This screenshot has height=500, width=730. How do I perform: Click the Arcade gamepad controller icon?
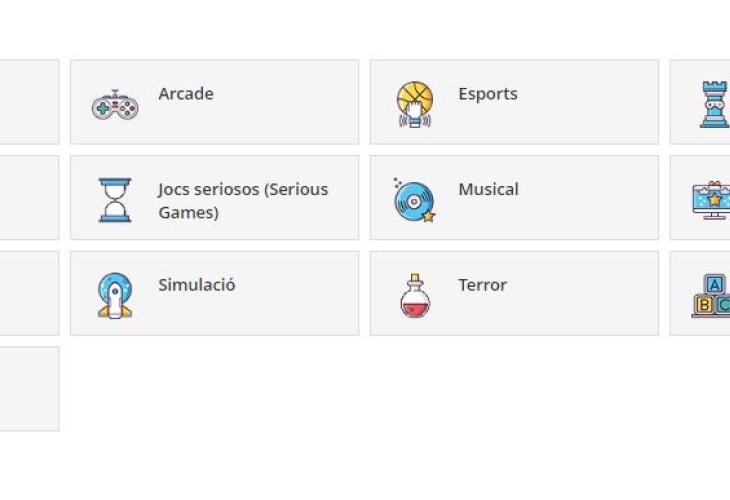pyautogui.click(x=115, y=104)
